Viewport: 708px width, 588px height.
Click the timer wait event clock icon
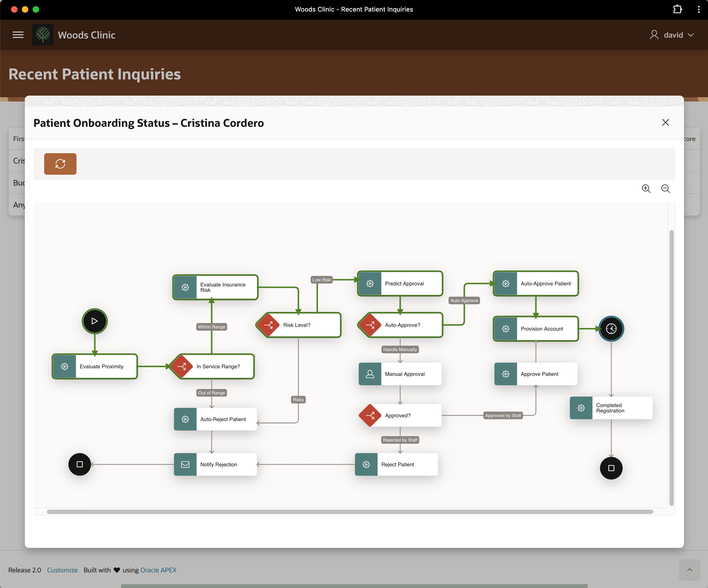(x=611, y=328)
